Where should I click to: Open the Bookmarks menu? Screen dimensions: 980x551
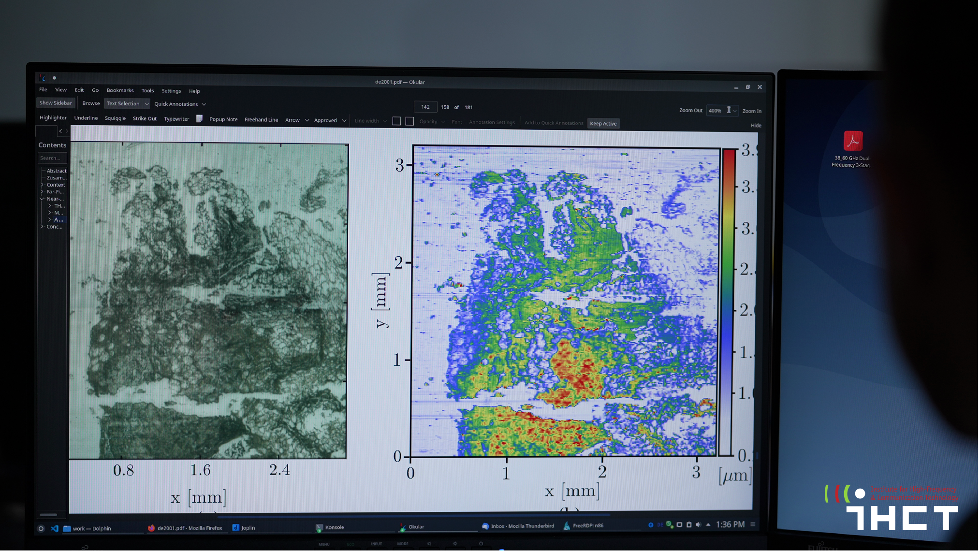[x=120, y=90]
